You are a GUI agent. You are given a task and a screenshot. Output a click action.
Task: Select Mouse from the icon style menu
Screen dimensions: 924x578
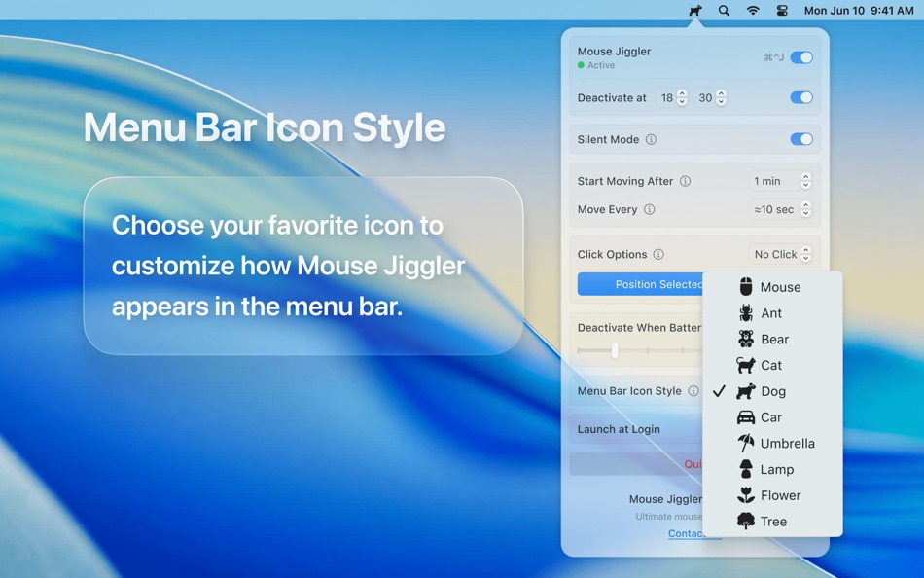click(x=772, y=287)
